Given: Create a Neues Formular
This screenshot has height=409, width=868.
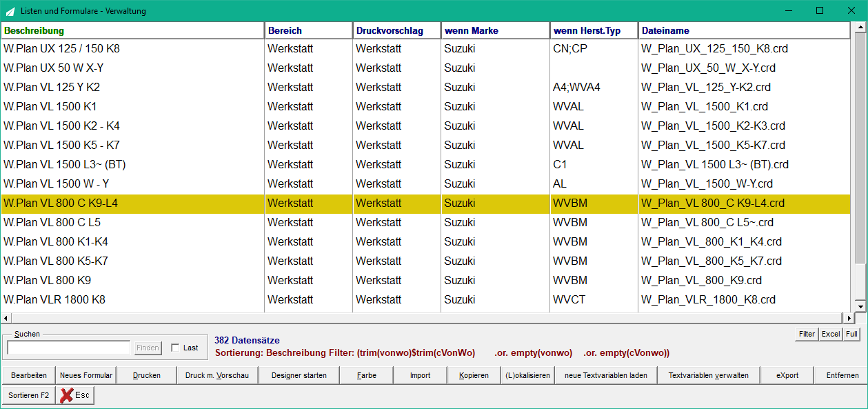Looking at the screenshot, I should click(x=86, y=375).
